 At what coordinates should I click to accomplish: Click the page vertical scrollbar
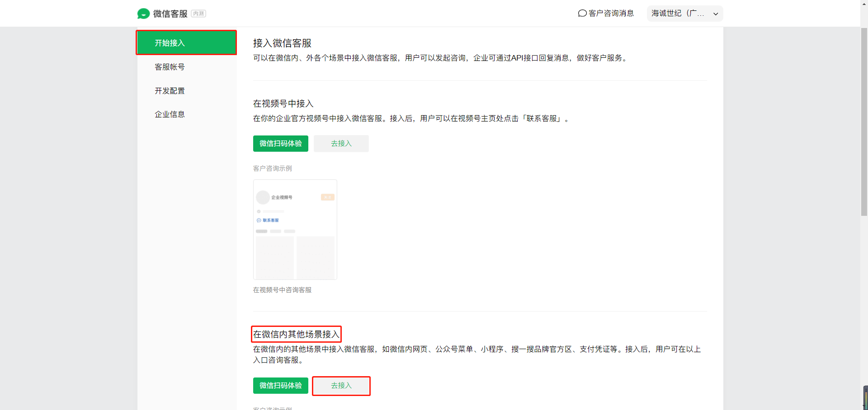[864, 122]
